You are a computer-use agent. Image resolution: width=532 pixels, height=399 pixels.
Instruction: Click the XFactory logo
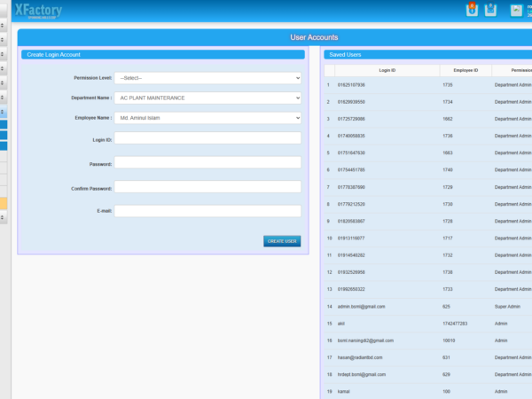[38, 11]
